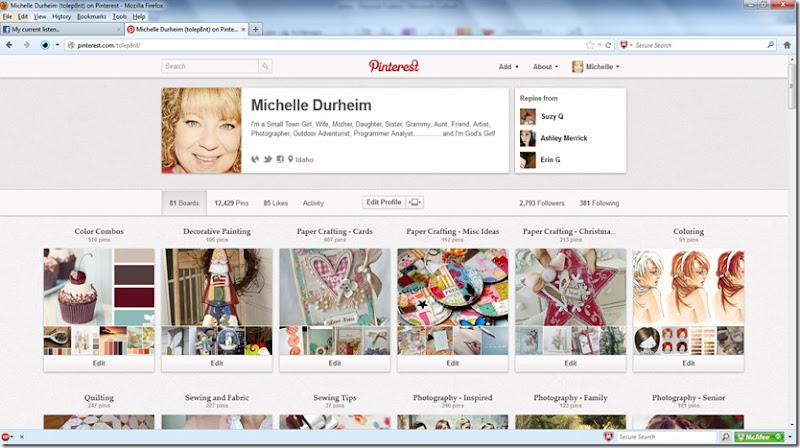
Task: Click the magnifier in the Secure Search toolbar box
Action: pyautogui.click(x=770, y=45)
